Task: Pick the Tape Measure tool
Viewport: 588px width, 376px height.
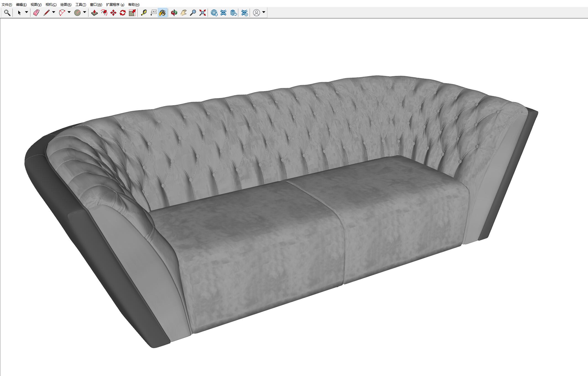Action: coord(144,13)
